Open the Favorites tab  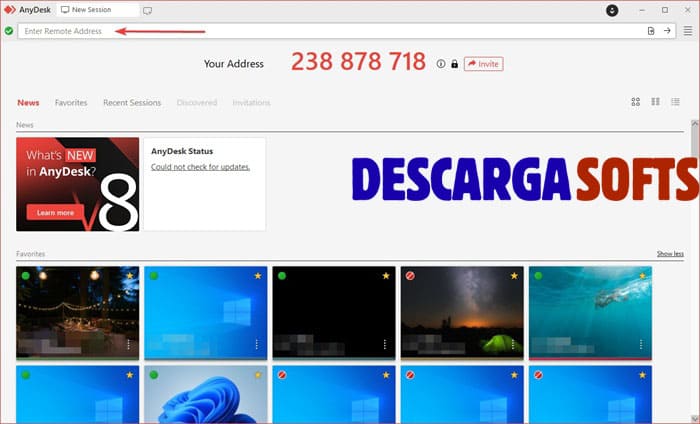coord(71,103)
